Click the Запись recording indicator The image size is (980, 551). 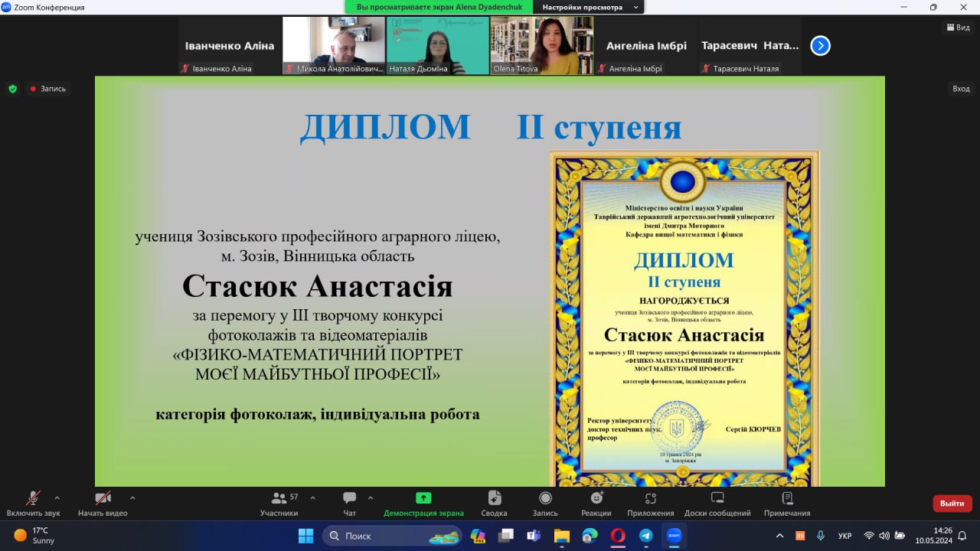pos(47,89)
